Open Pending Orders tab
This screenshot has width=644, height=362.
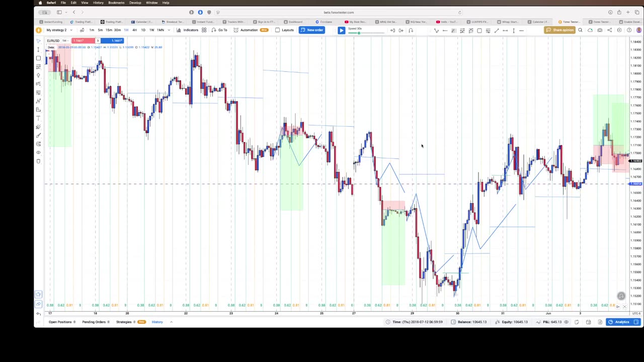point(96,322)
